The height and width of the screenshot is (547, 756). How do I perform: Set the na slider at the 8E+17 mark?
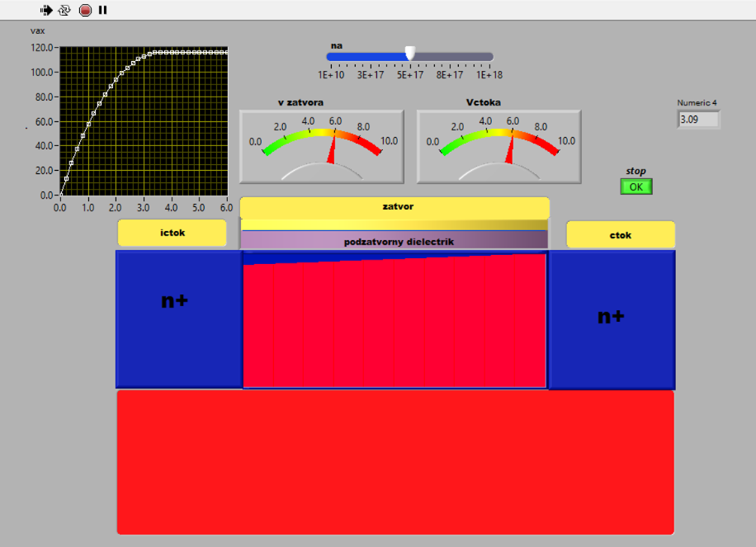[450, 57]
